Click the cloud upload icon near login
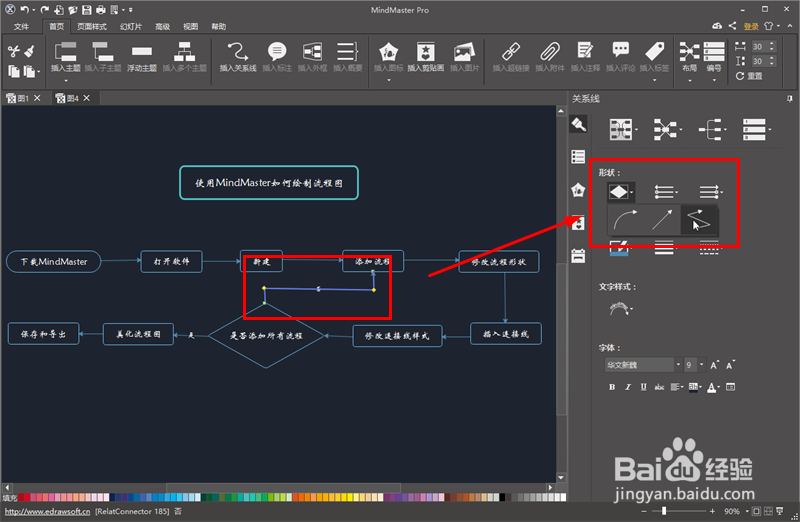 (x=716, y=26)
